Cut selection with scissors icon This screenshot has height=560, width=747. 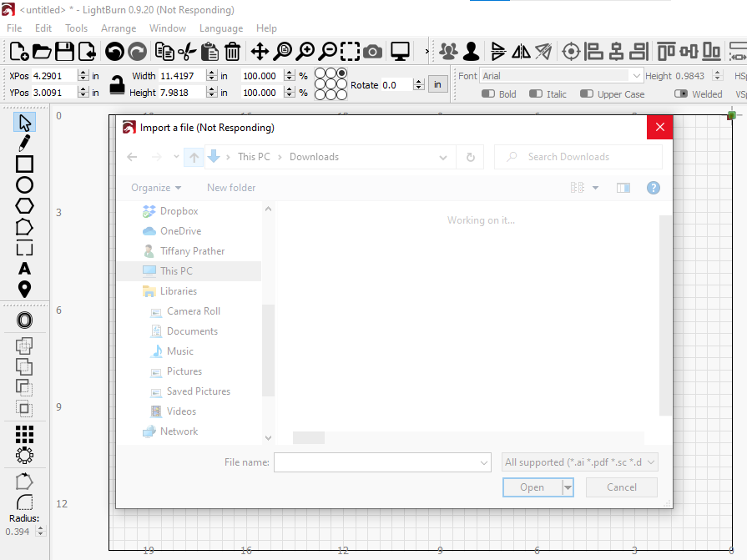(x=187, y=51)
